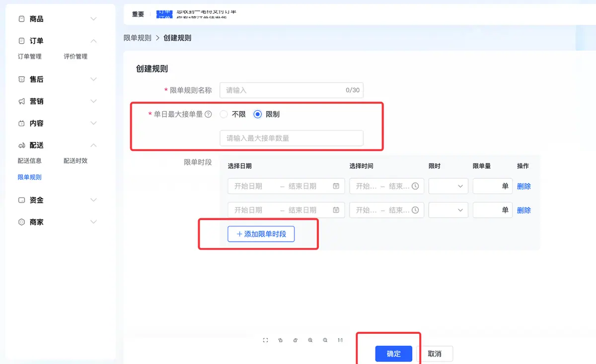Open 评价管理 submenu item

coord(75,57)
